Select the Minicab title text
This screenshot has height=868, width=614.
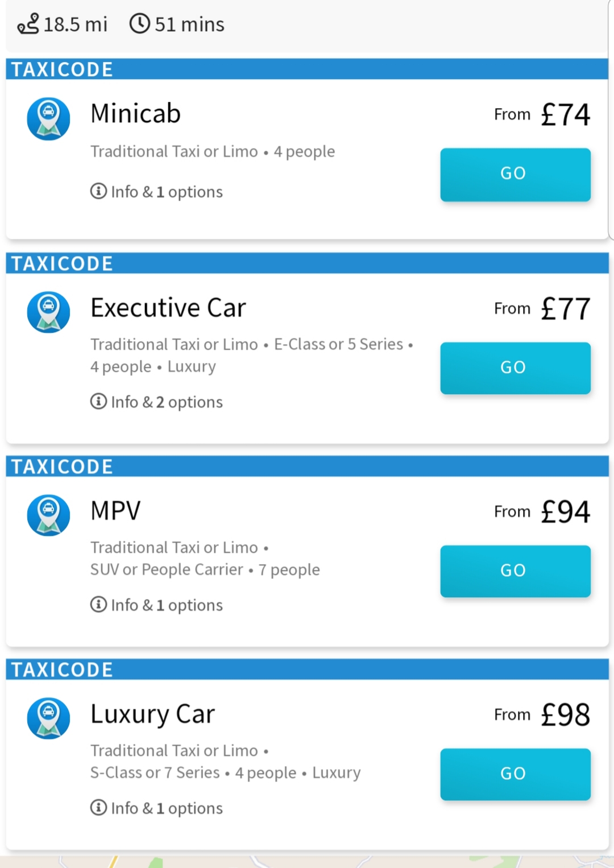(x=136, y=114)
